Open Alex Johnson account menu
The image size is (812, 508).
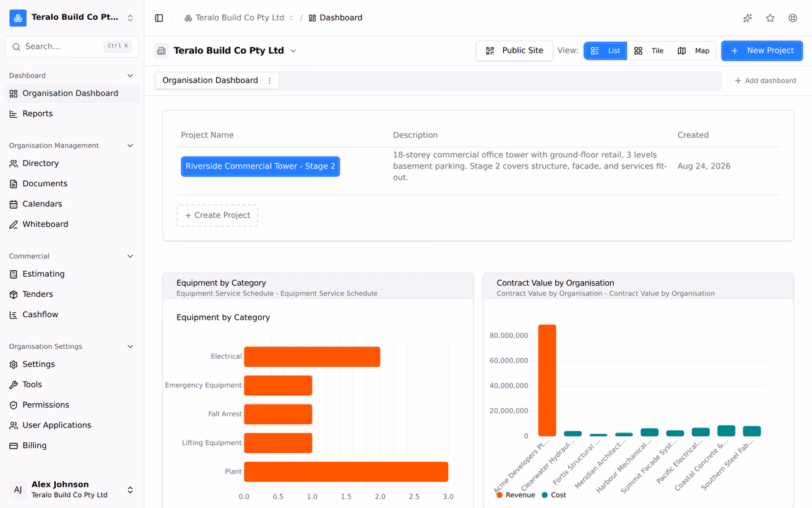point(72,489)
